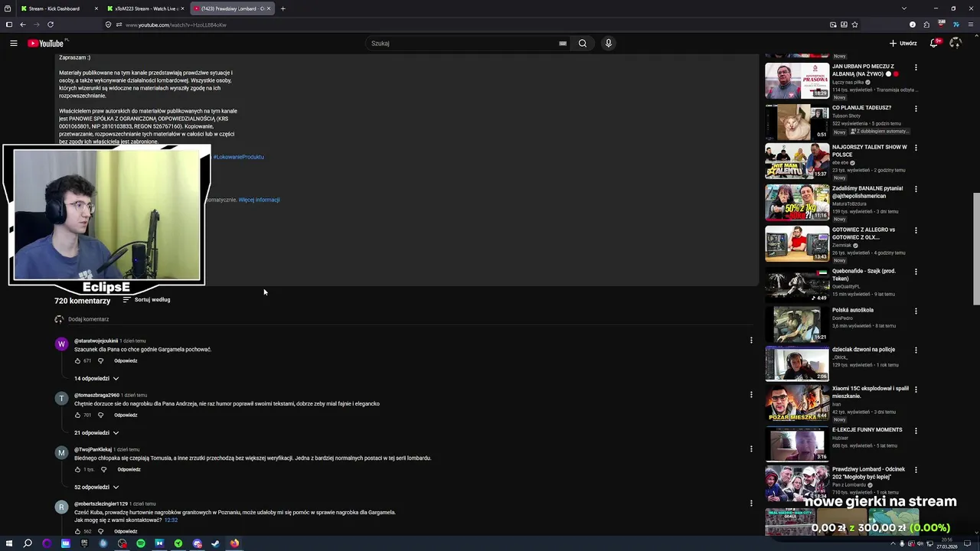Expand the list all tabs chevron
Image resolution: width=980 pixels, height=551 pixels.
(904, 8)
